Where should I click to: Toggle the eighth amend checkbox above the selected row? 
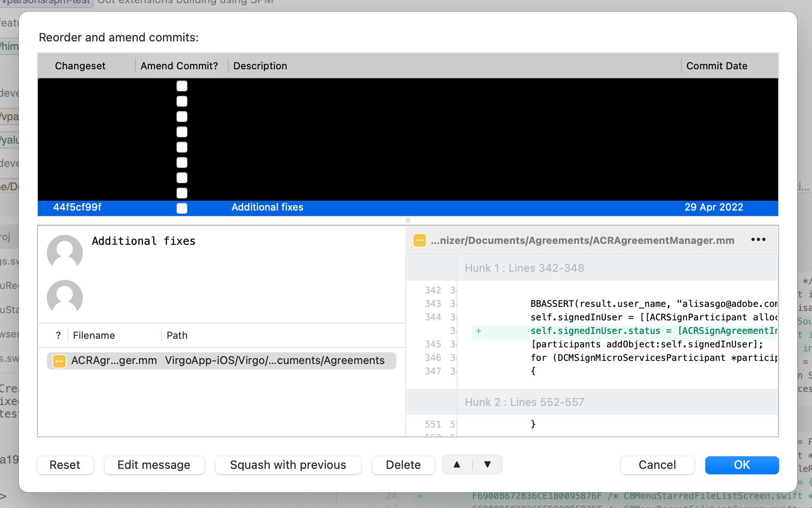(182, 193)
